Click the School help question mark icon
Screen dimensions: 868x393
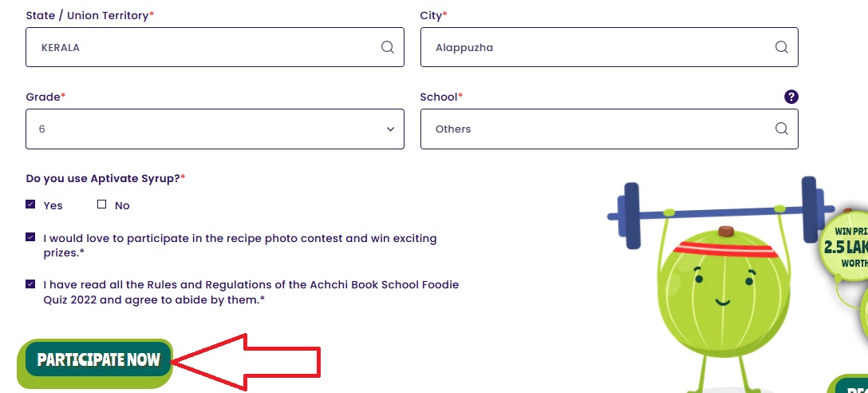point(791,97)
